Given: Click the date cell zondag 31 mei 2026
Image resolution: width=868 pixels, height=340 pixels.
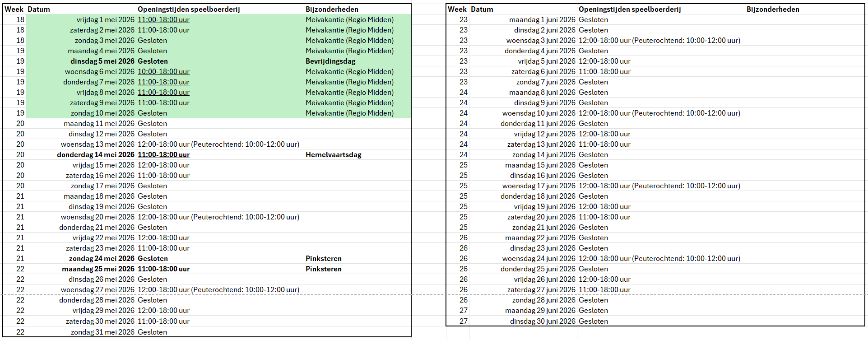Looking at the screenshot, I should [102, 332].
